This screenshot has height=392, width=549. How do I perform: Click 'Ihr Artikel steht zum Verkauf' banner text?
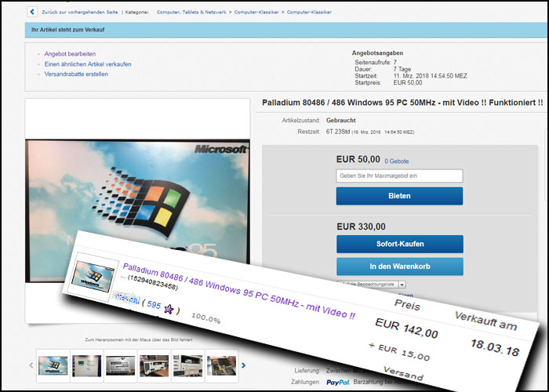point(68,30)
